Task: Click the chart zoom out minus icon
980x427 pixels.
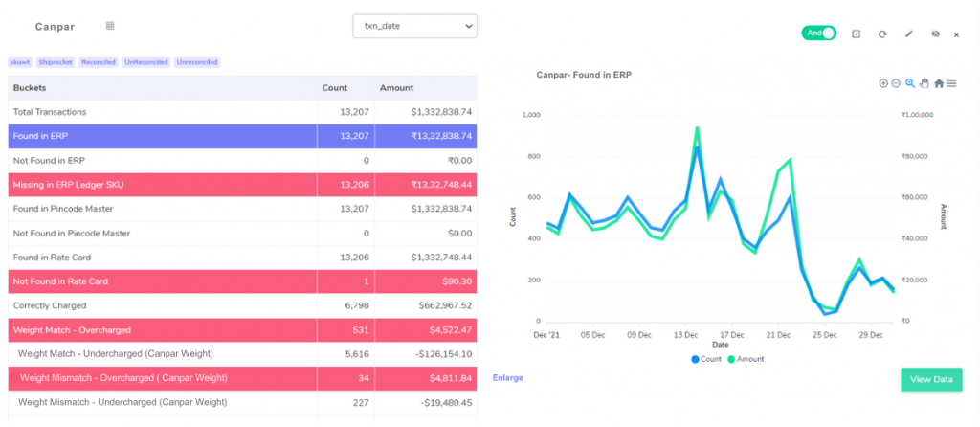Action: tap(896, 83)
